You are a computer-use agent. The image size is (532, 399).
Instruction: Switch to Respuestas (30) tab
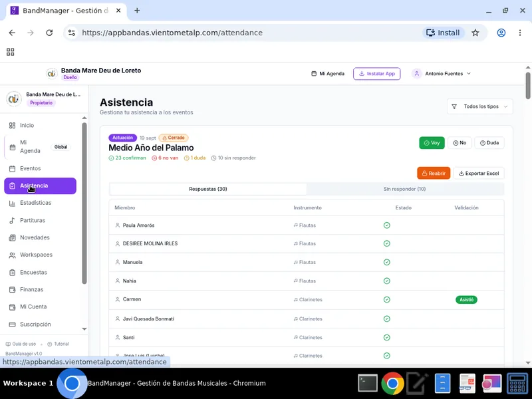coord(208,189)
